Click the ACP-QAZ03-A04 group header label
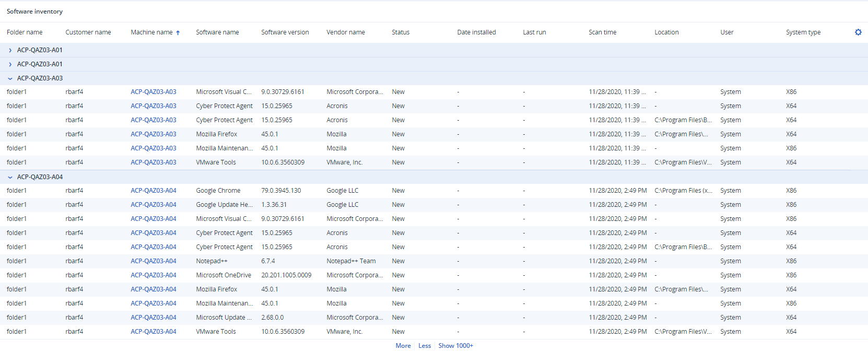The height and width of the screenshot is (351, 868). [x=40, y=177]
